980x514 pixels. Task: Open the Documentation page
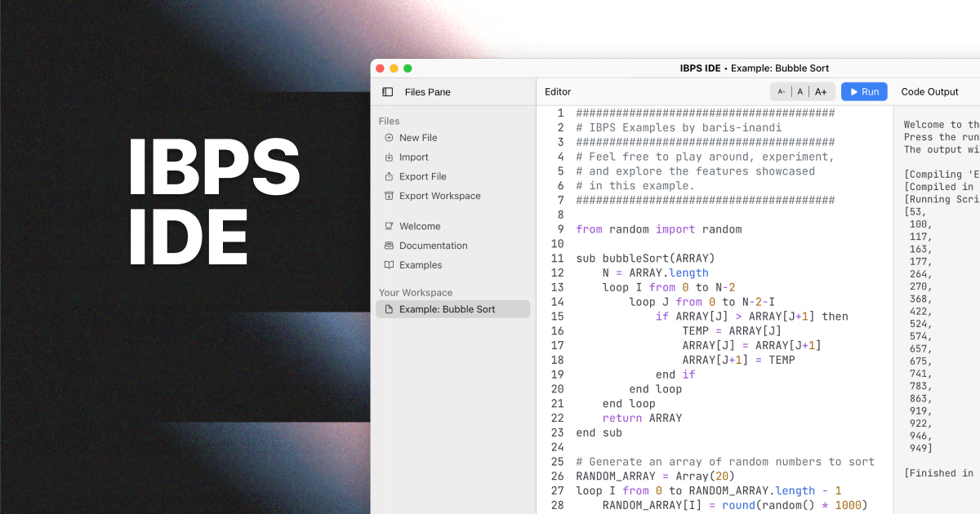point(433,246)
